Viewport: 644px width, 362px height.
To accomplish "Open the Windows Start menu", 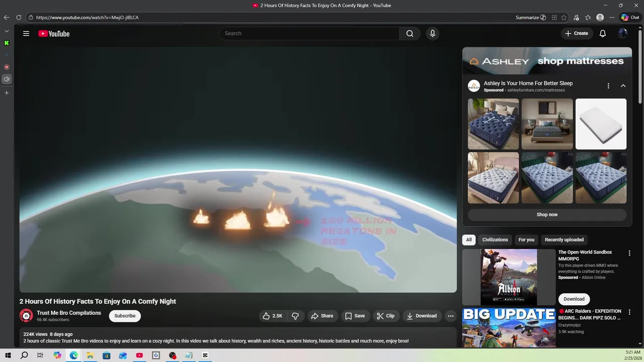I will 8,355.
